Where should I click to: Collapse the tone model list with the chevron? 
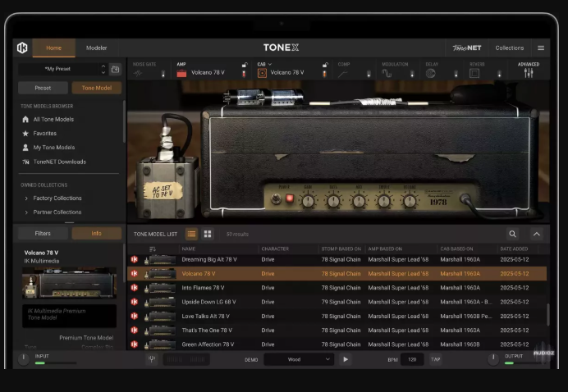(x=537, y=235)
